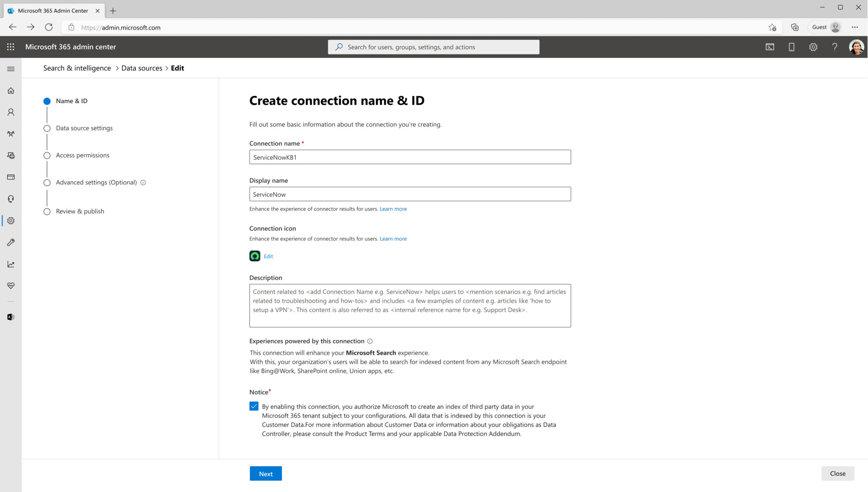The width and height of the screenshot is (868, 492).
Task: Open Setup via the wrench icon
Action: (11, 242)
